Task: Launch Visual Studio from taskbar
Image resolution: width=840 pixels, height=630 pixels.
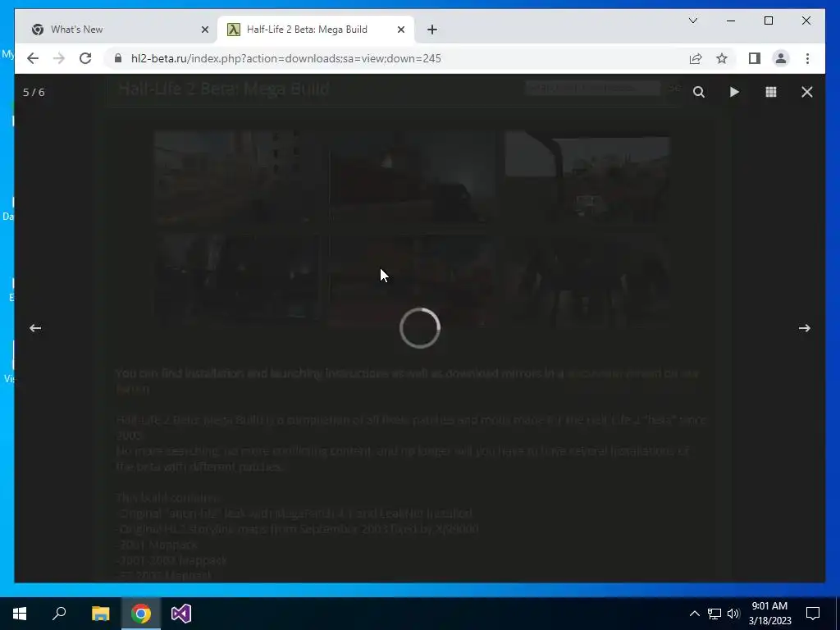Action: pyautogui.click(x=181, y=614)
